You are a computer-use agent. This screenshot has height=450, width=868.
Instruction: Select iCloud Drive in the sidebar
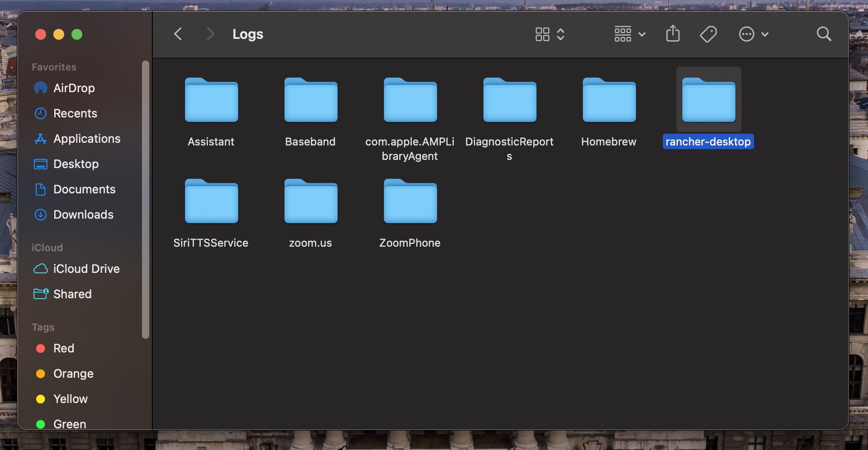coord(86,268)
